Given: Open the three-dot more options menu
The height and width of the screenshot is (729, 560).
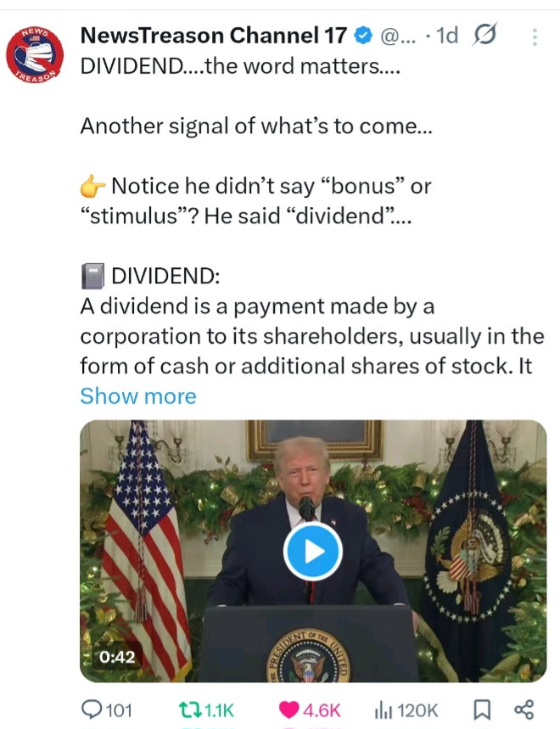Looking at the screenshot, I should (x=534, y=36).
